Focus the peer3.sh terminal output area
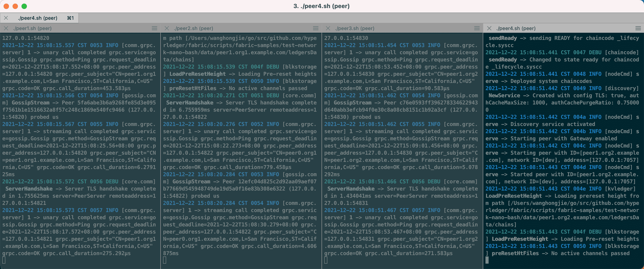644x269 pixels. click(402, 150)
